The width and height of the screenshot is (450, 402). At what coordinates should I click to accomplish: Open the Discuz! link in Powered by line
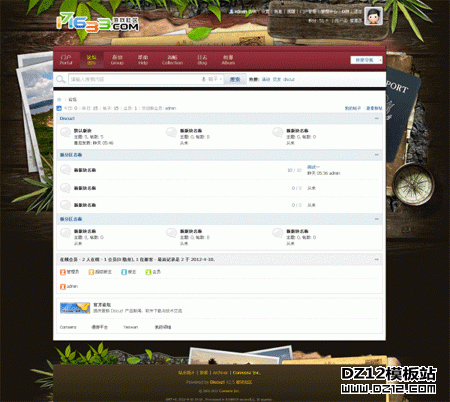[217, 382]
